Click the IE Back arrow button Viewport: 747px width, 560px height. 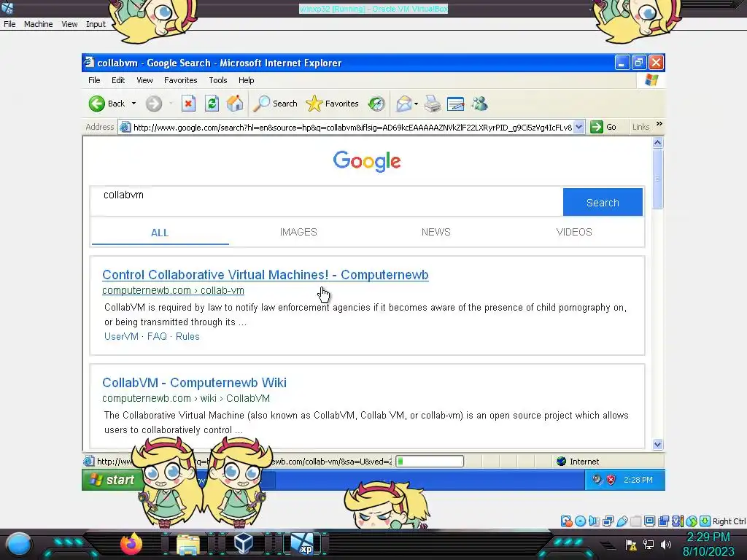pos(97,104)
